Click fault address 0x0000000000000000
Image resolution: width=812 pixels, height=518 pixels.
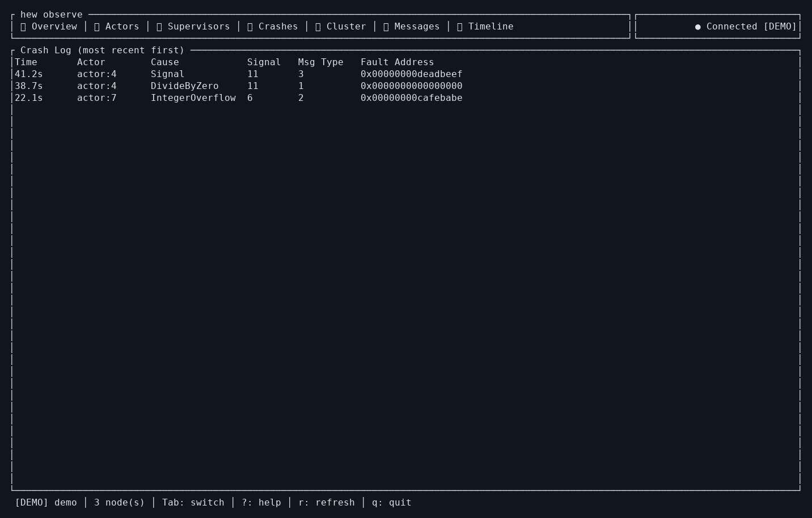412,86
